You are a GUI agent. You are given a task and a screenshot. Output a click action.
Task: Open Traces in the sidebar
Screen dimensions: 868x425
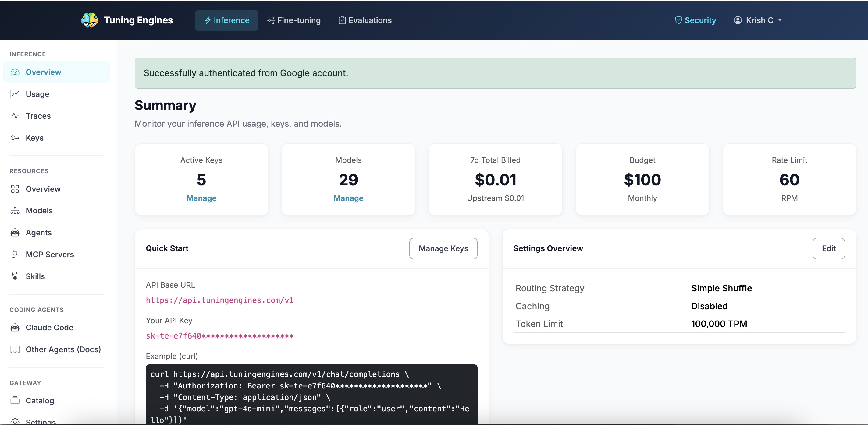pyautogui.click(x=57, y=116)
